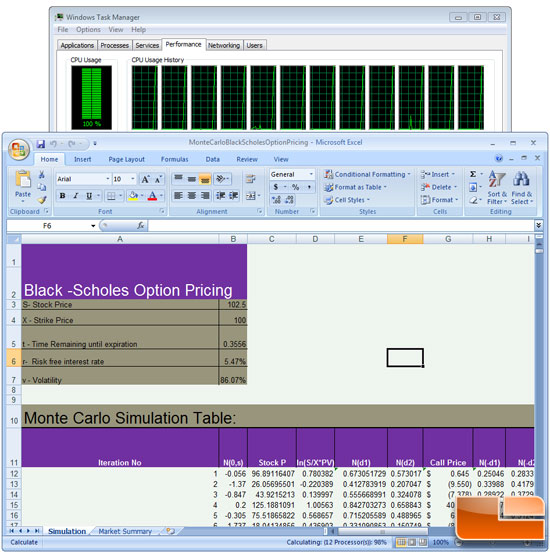550x552 pixels.
Task: Click the Insert Function fx icon
Action: (x=140, y=225)
